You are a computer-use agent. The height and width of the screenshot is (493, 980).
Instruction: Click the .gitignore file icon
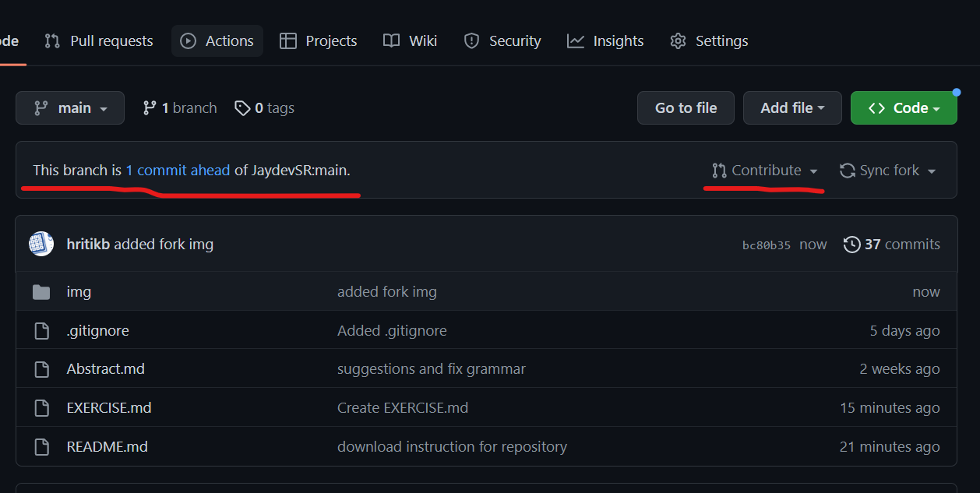[x=41, y=330]
